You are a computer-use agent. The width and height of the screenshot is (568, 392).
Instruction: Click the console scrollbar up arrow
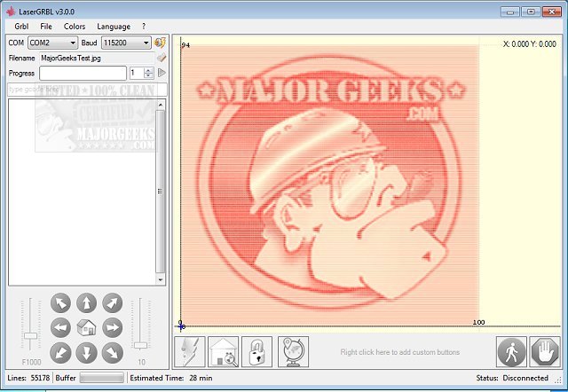point(161,105)
